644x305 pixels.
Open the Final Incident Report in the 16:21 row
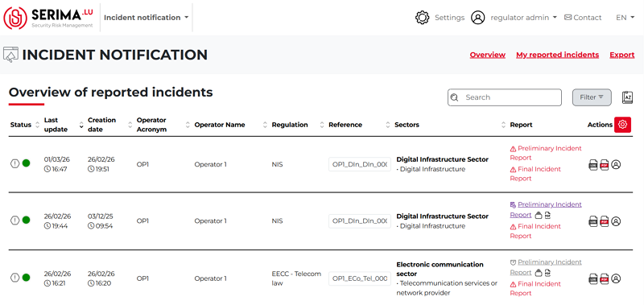pos(535,289)
